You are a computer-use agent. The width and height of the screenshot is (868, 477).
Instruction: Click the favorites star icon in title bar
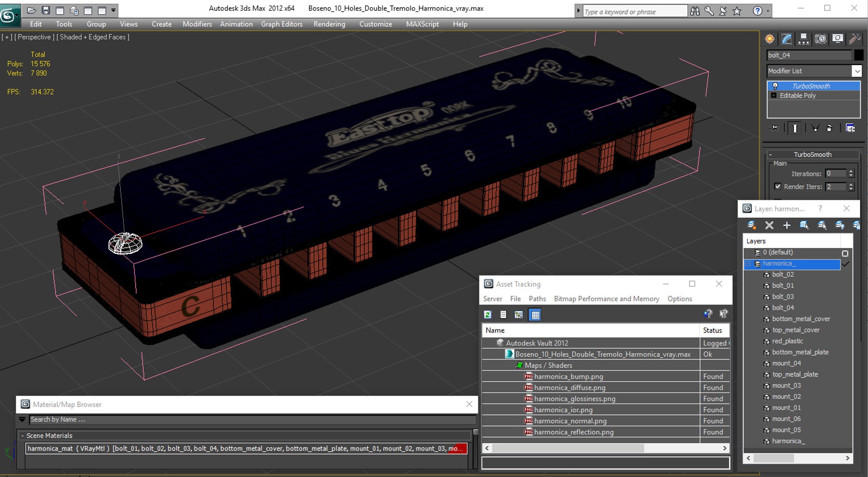(737, 11)
